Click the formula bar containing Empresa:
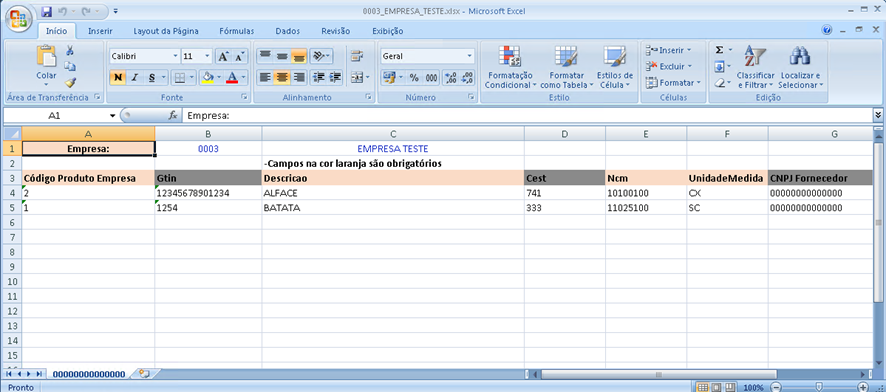The height and width of the screenshot is (392, 886). (527, 115)
